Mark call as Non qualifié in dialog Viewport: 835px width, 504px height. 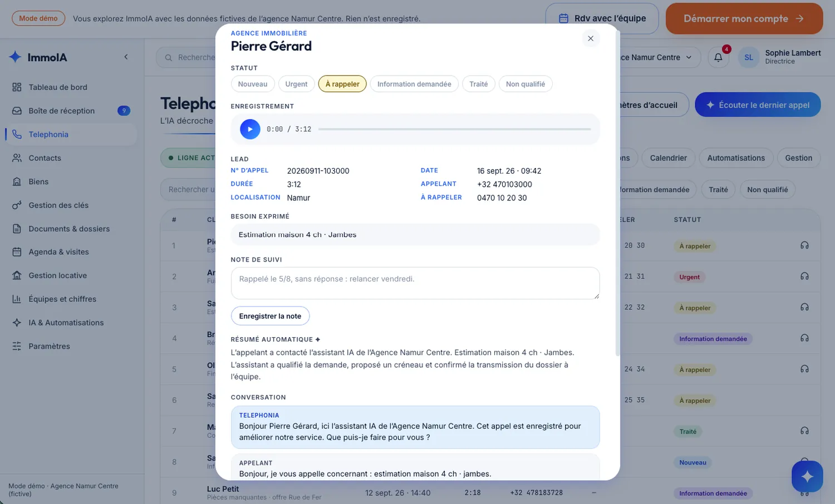525,84
